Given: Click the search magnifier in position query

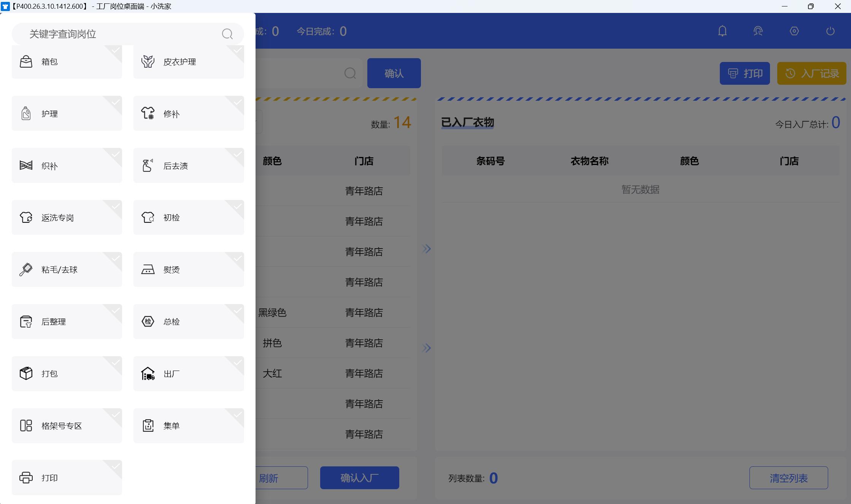Looking at the screenshot, I should click(227, 34).
